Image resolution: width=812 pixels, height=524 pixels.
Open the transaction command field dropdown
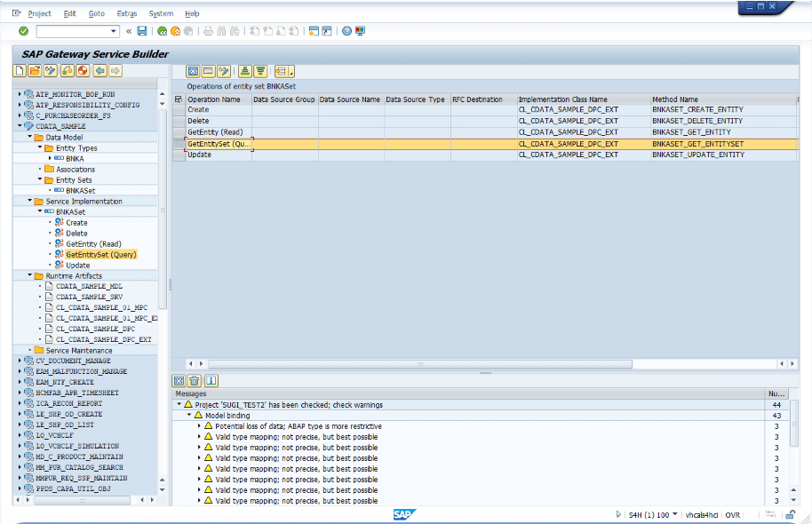pos(114,31)
